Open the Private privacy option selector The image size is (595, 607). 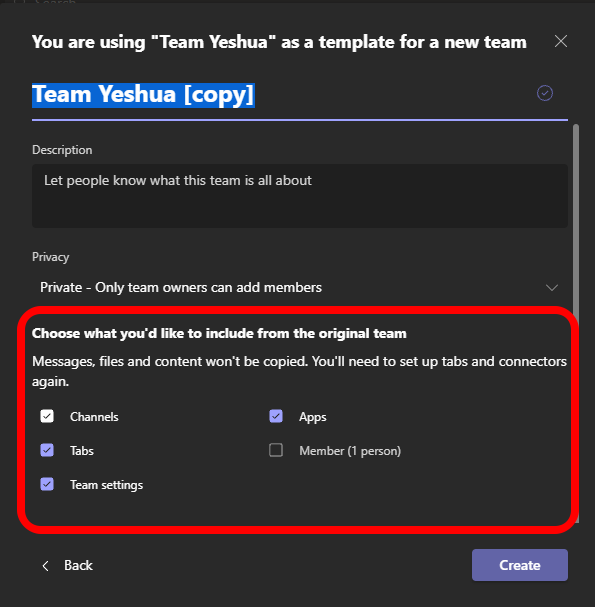point(300,288)
